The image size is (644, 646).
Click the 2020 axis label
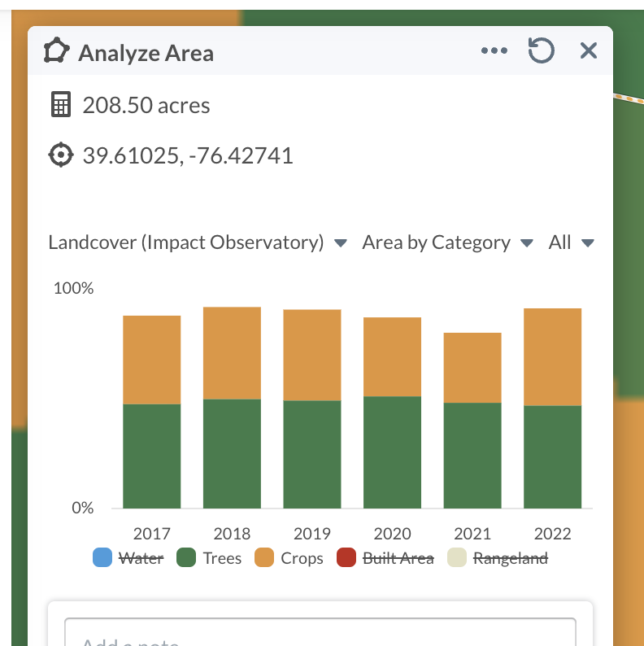pos(393,534)
